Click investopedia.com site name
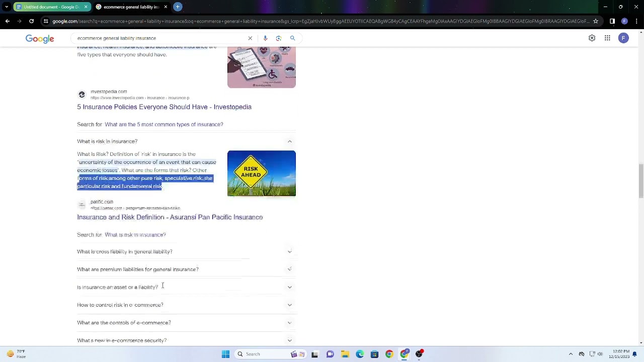The width and height of the screenshot is (644, 362). pyautogui.click(x=109, y=92)
